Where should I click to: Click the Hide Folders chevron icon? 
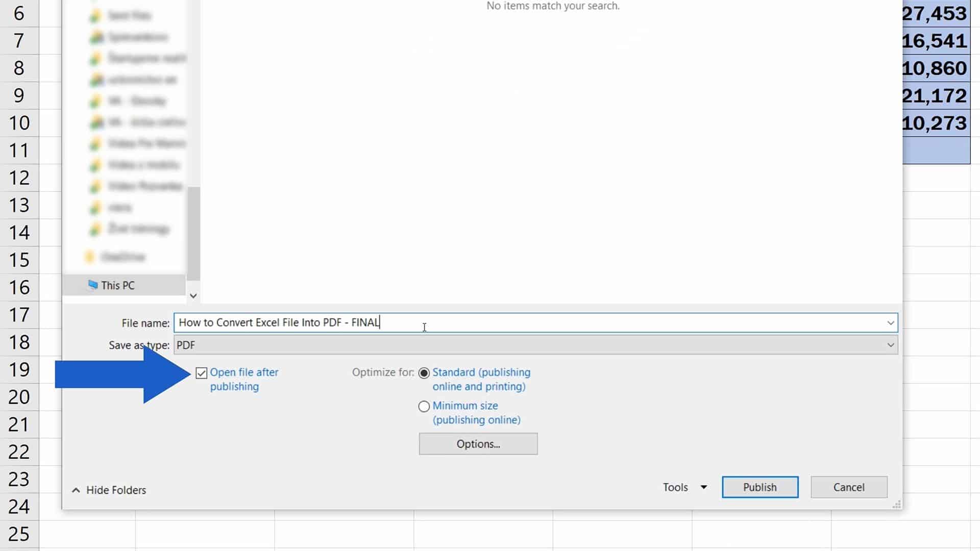(x=76, y=490)
